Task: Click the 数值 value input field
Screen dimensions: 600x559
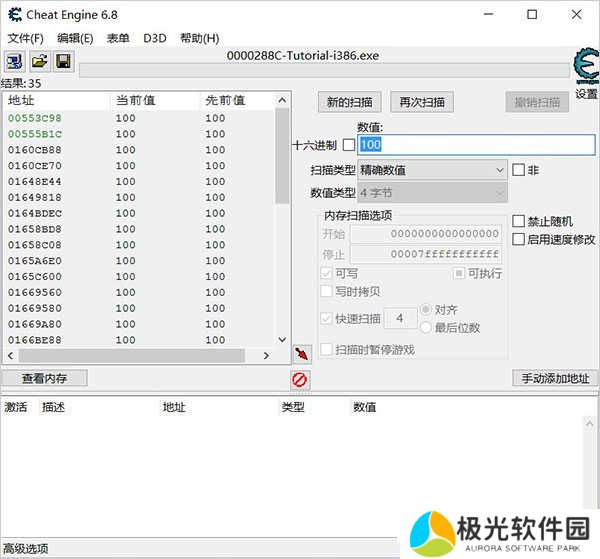Action: click(x=476, y=145)
